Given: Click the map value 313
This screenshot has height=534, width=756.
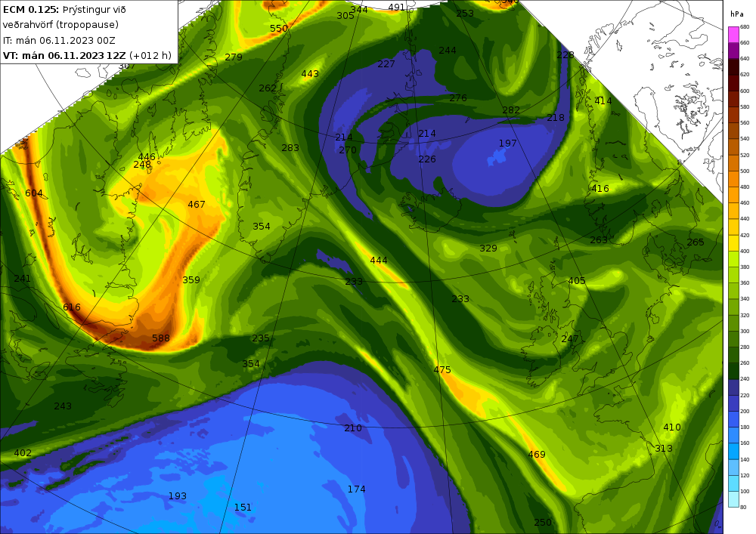Looking at the screenshot, I should tap(664, 449).
